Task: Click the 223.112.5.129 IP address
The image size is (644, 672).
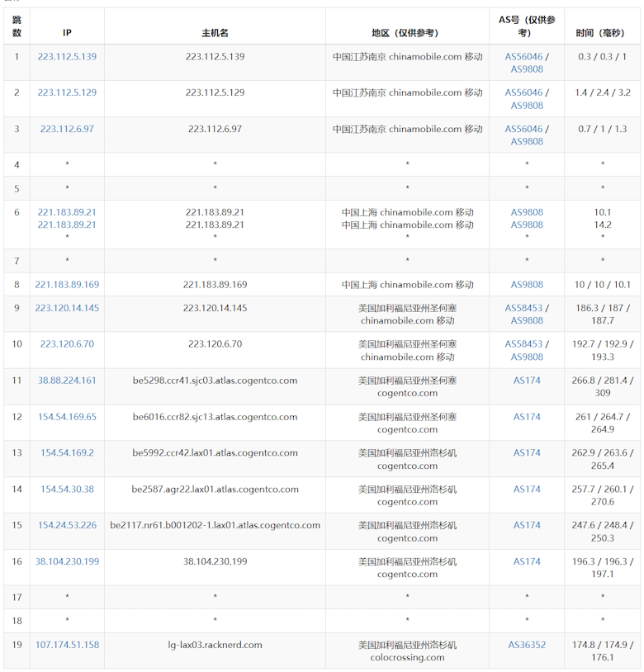Action: [67, 92]
